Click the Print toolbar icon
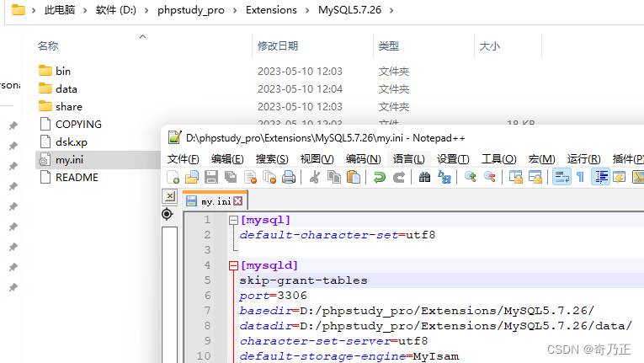 tap(289, 177)
